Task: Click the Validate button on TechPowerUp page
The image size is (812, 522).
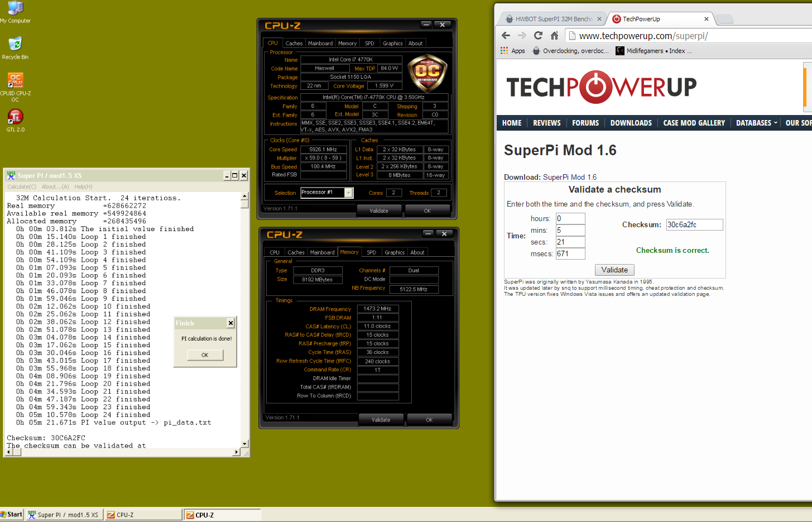Action: pos(614,270)
